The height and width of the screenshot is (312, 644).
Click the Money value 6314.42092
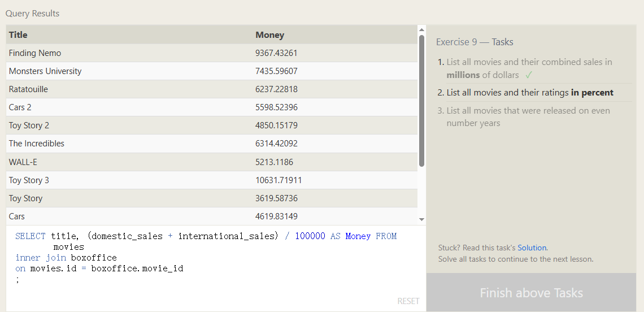(276, 144)
